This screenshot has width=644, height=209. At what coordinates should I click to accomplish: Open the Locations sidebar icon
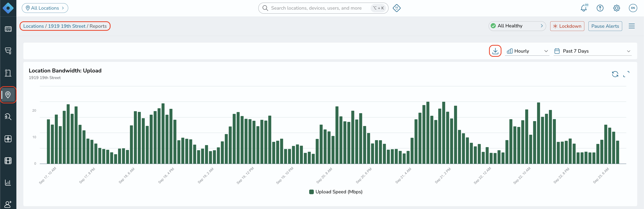pos(8,95)
